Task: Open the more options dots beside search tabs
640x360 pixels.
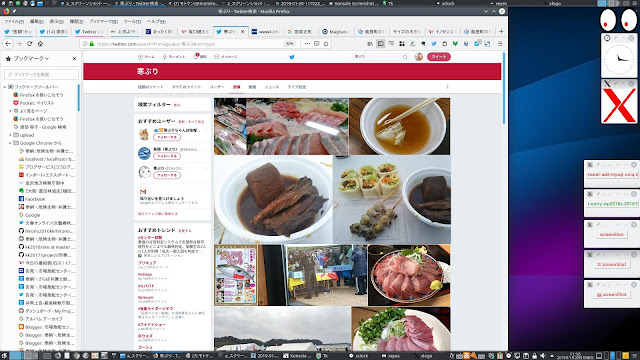Action: pos(448,87)
